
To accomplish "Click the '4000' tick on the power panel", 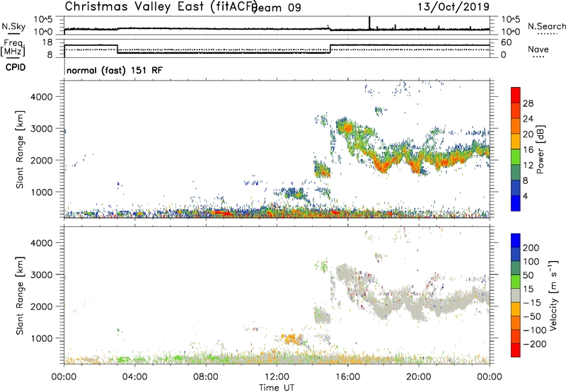I will [x=42, y=97].
